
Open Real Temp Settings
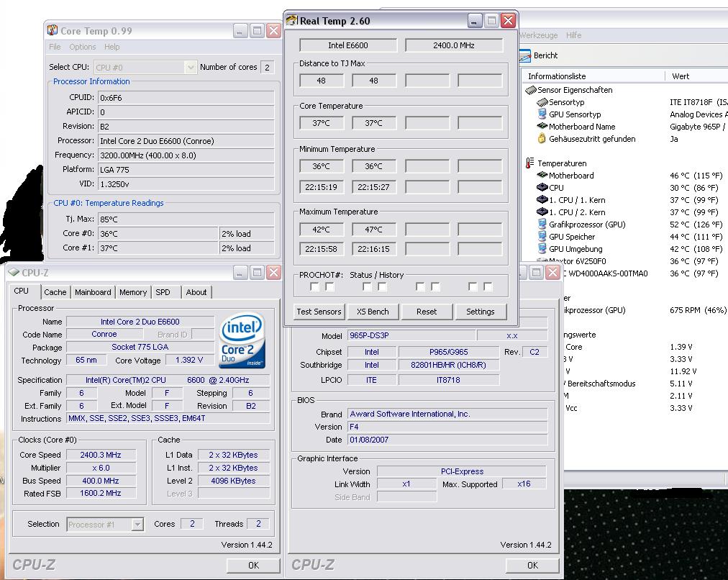[481, 312]
